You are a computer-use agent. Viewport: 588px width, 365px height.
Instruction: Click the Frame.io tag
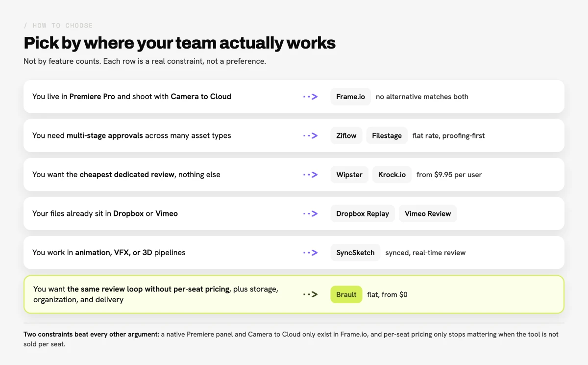(x=350, y=97)
